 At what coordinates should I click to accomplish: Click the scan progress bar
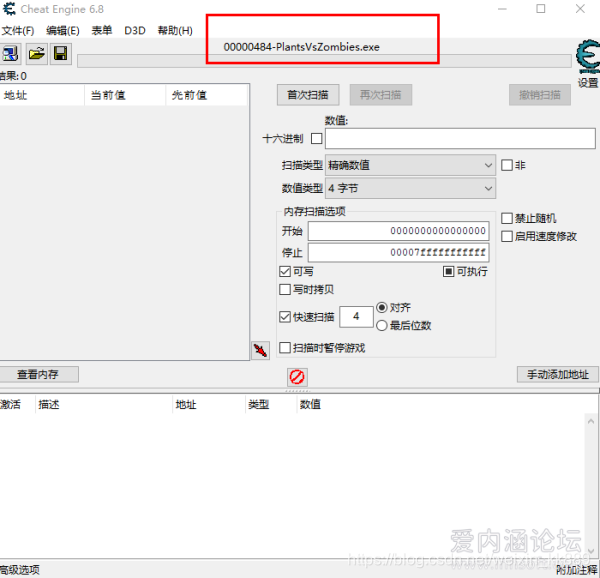[x=324, y=61]
